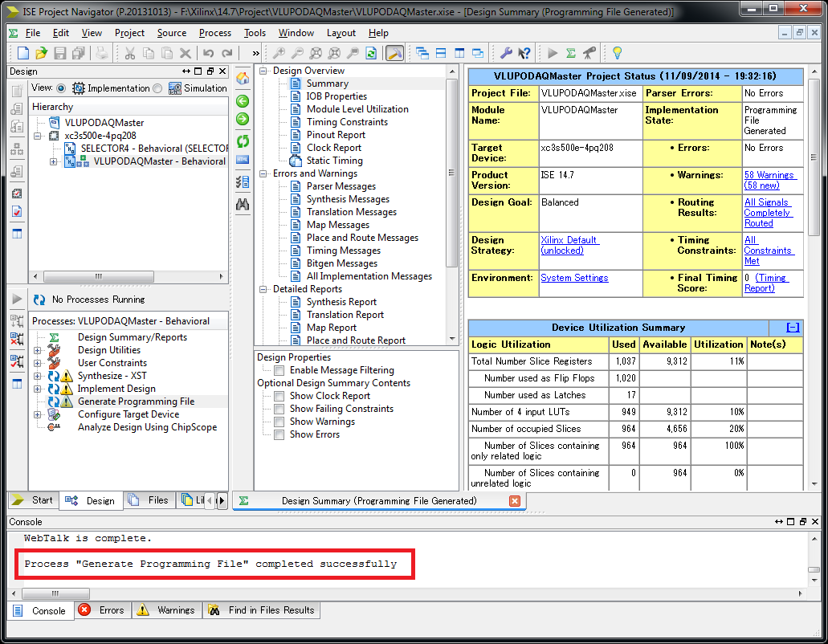Click the highlighted Design Summary wrench icon
The image size is (828, 644).
[395, 53]
